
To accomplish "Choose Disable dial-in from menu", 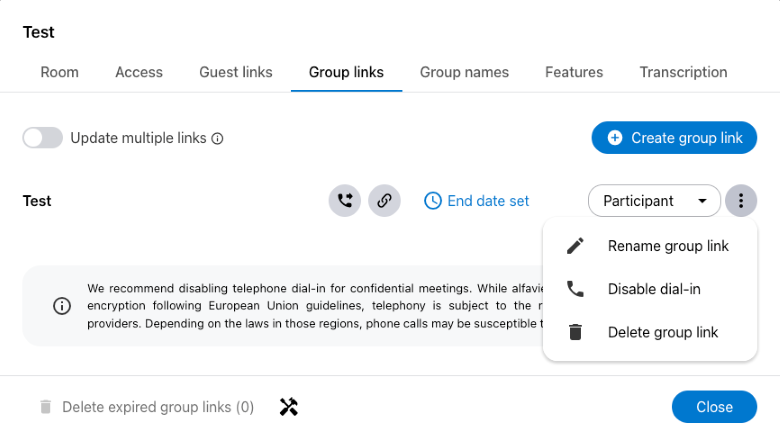I will (654, 289).
